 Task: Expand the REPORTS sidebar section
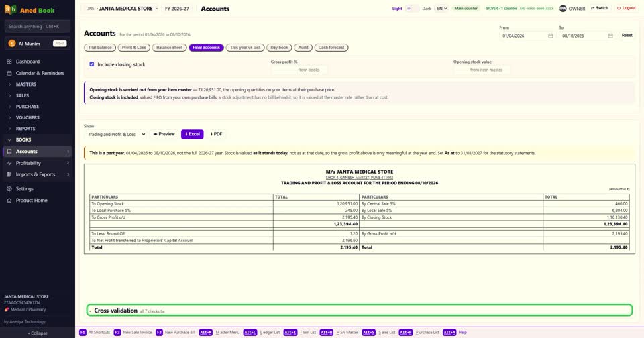[36, 129]
